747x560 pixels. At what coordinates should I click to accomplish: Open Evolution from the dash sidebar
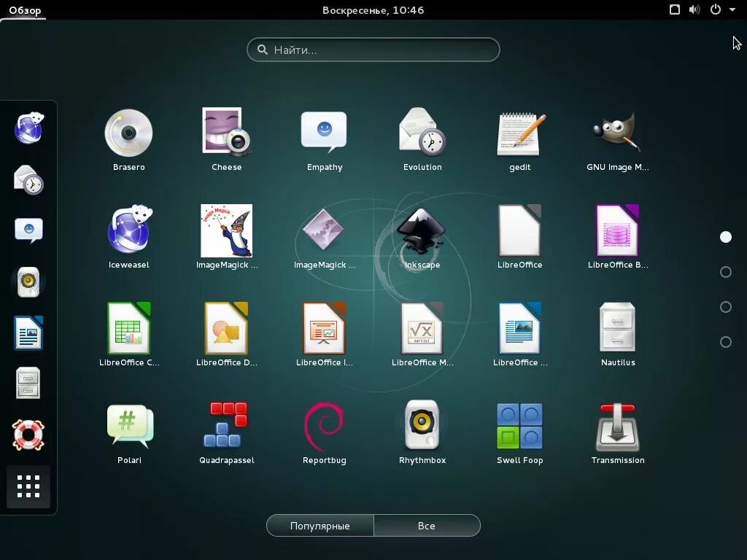[28, 179]
